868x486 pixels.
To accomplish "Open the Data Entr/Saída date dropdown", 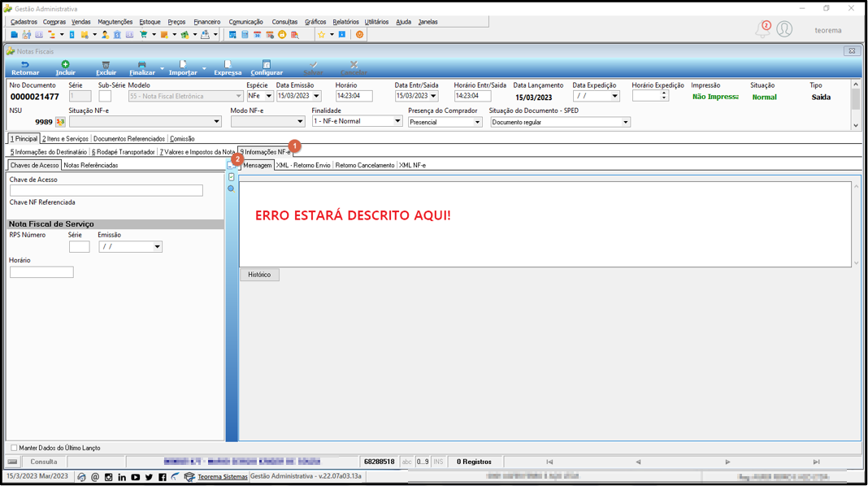I will click(x=433, y=96).
